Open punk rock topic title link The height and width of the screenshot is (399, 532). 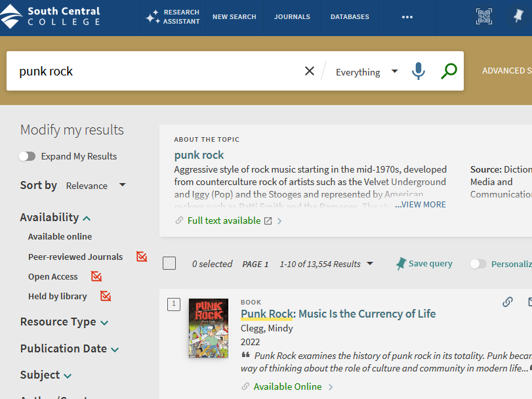(x=199, y=155)
